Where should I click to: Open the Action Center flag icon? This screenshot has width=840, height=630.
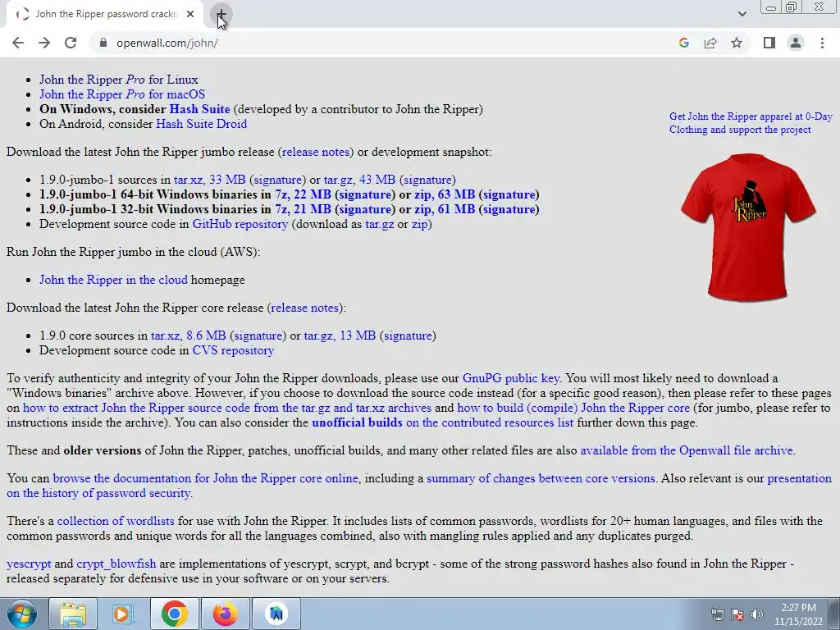point(737,614)
